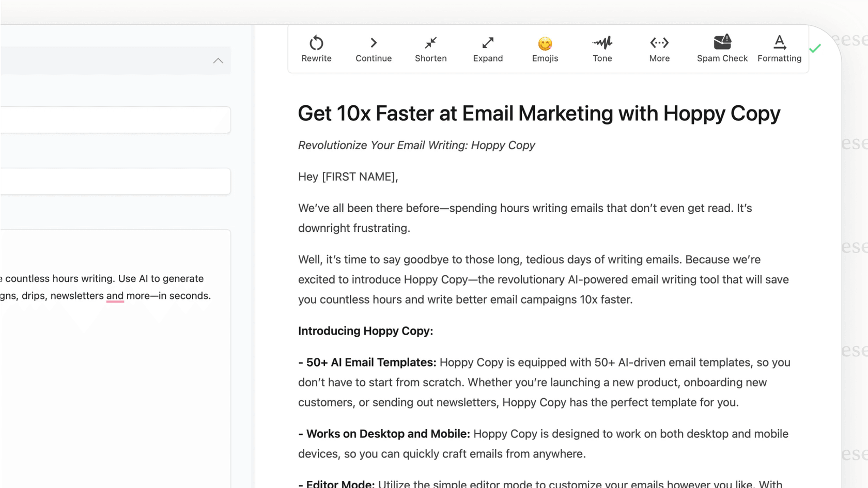
Task: Click Rewrite to regenerate the email
Action: click(x=316, y=49)
